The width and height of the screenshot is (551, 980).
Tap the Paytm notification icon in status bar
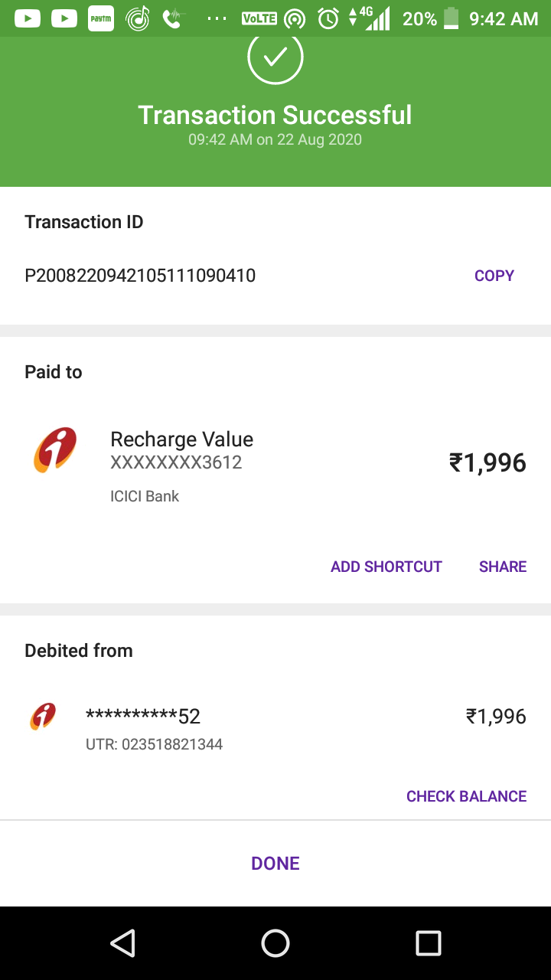pyautogui.click(x=101, y=18)
